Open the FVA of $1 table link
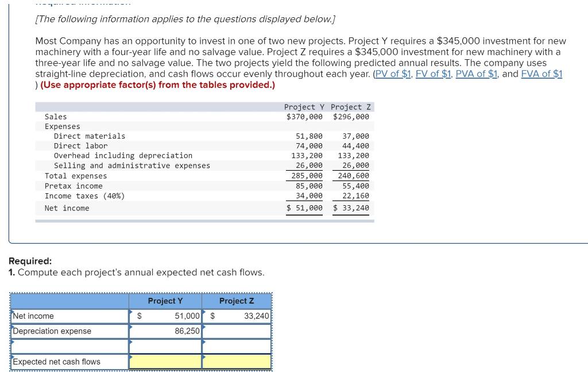This screenshot has width=588, height=372. tap(541, 74)
